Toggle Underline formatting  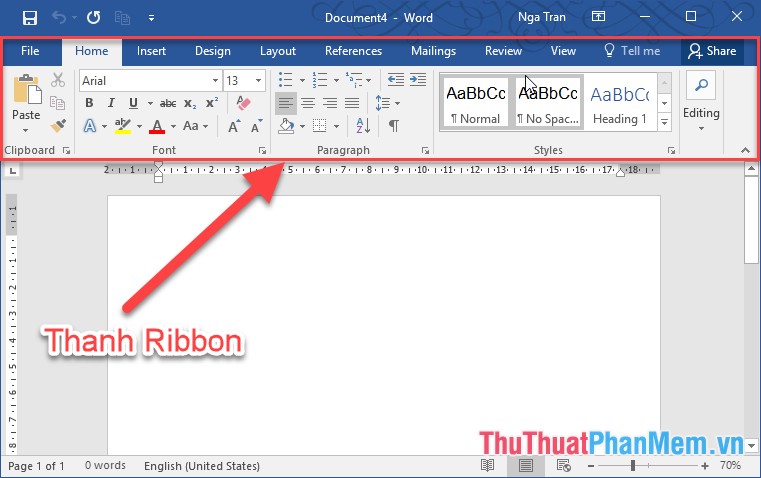133,103
